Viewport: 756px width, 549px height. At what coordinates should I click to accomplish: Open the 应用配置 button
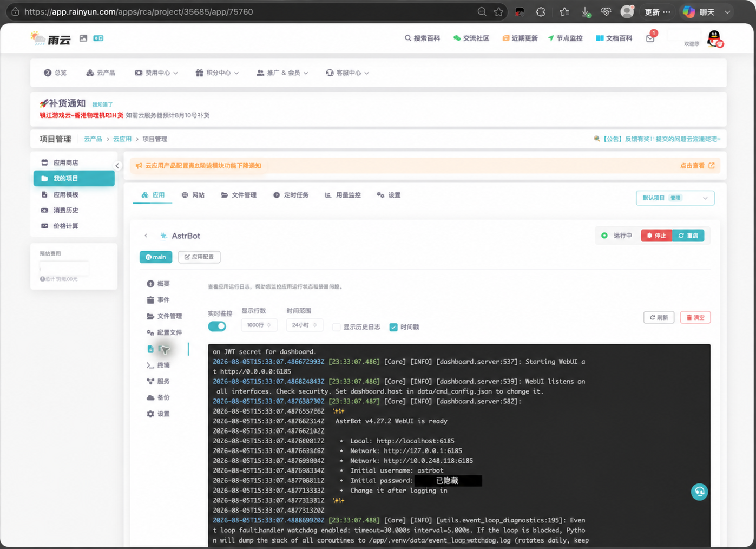click(199, 257)
